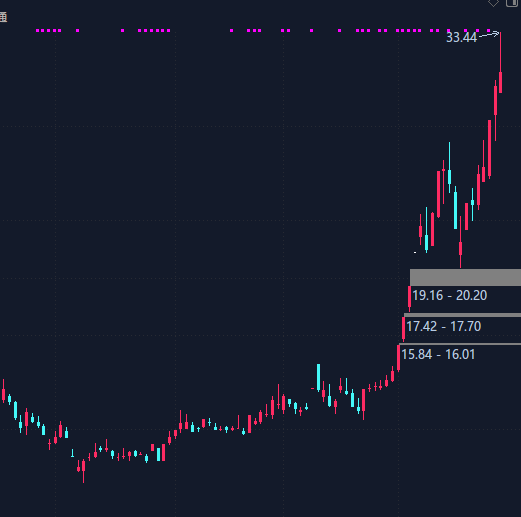Click the 15.84 - 16.01 gap label
This screenshot has width=521, height=517.
tap(438, 354)
